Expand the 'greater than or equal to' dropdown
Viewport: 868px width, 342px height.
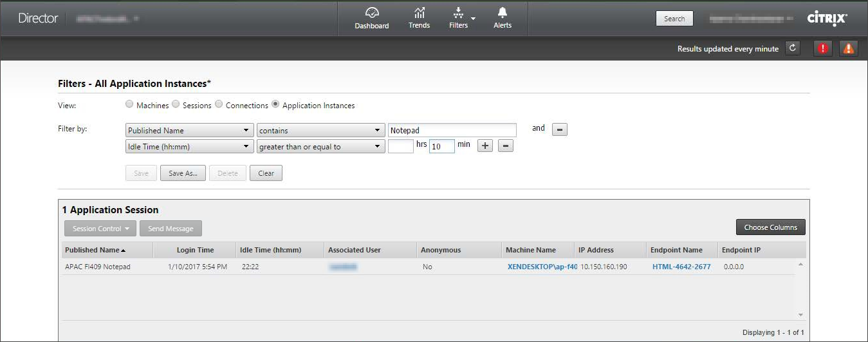[320, 147]
